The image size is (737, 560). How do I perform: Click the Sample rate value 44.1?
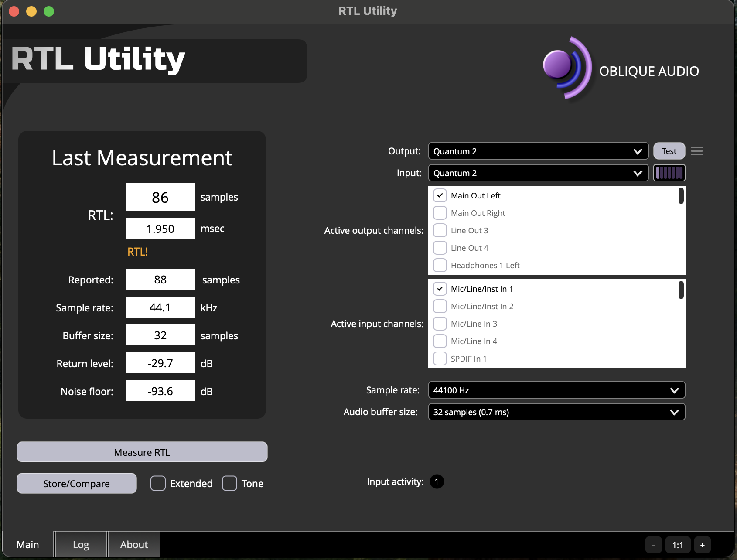tap(160, 307)
